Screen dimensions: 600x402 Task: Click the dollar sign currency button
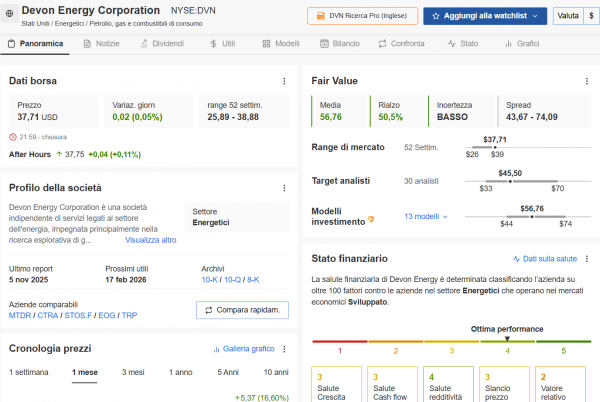coord(591,16)
